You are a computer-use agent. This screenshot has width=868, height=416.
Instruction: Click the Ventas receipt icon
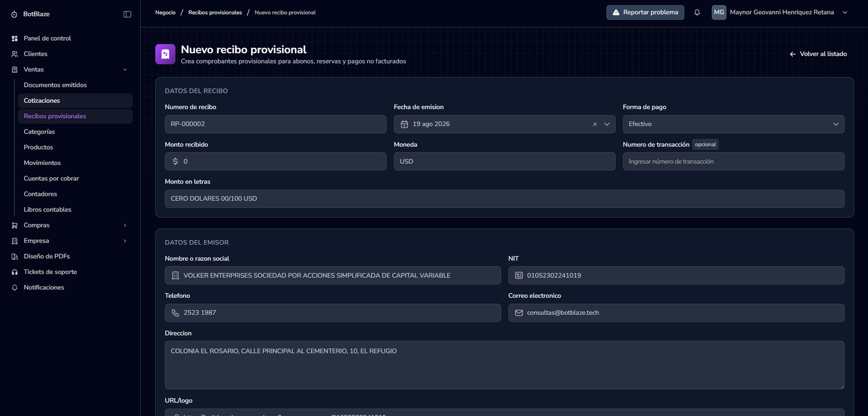tap(15, 69)
